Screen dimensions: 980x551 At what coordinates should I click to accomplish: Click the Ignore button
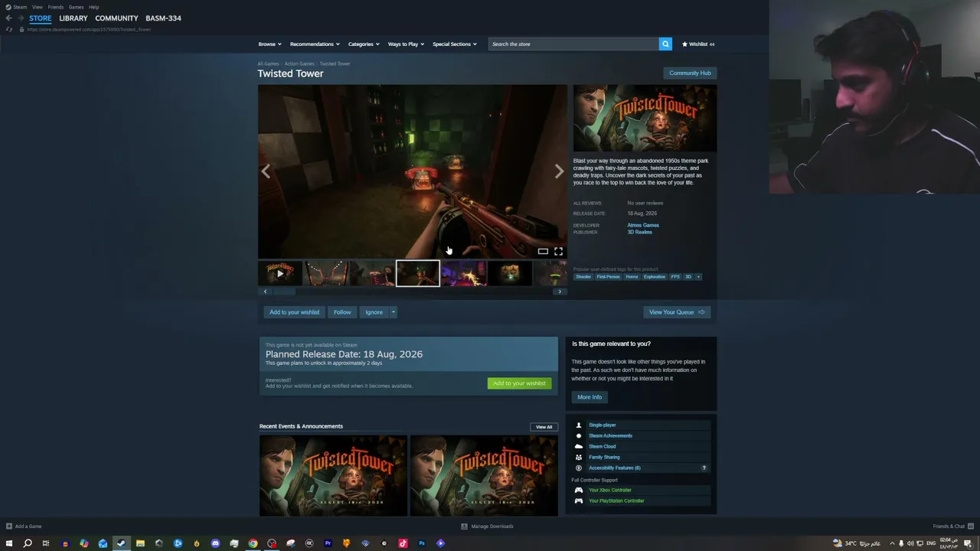[374, 312]
